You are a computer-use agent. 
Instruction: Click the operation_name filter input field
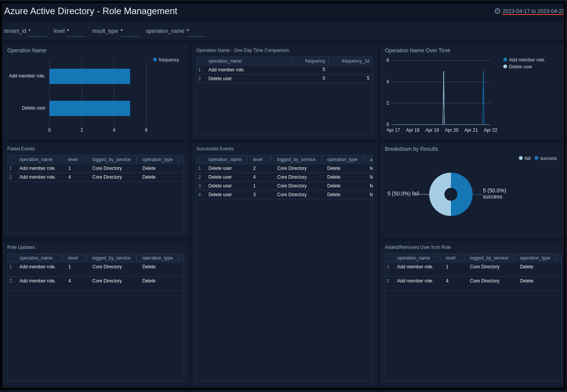click(196, 31)
